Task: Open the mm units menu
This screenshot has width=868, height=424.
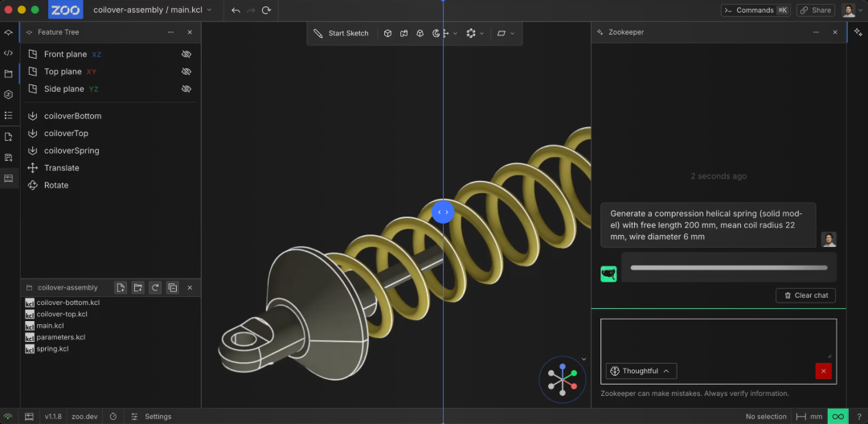Action: (809, 416)
